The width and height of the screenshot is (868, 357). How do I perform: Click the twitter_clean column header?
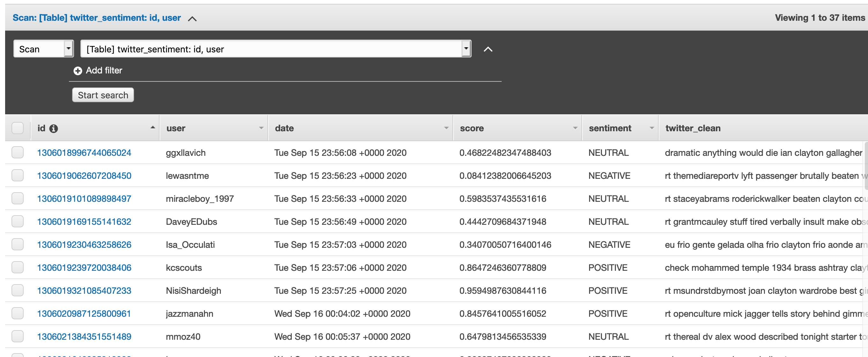[x=693, y=128]
